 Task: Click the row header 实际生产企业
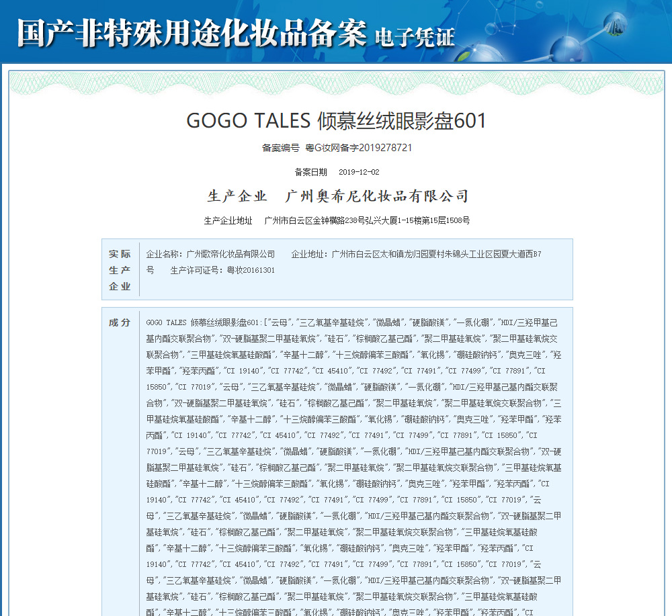pos(120,270)
